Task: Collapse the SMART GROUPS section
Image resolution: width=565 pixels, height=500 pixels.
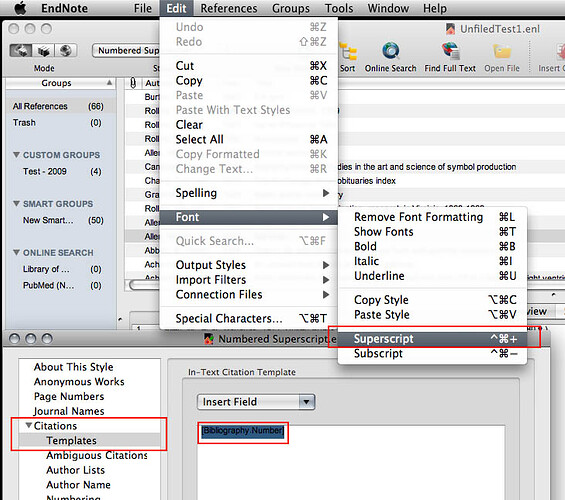Action: [x=16, y=204]
